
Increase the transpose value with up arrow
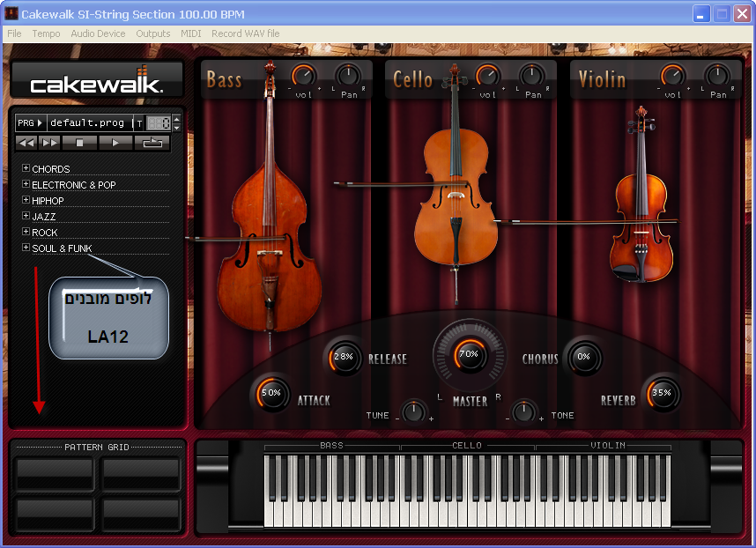(x=176, y=119)
